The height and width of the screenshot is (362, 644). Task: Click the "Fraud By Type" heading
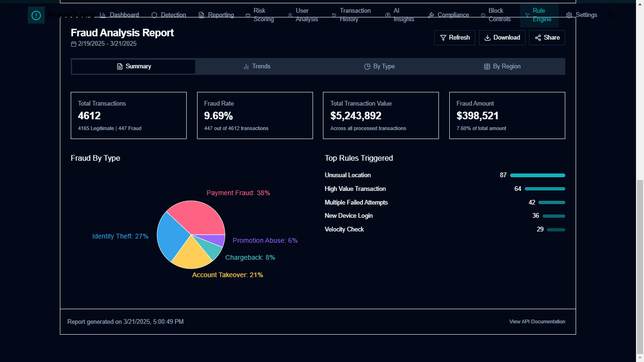tap(95, 158)
